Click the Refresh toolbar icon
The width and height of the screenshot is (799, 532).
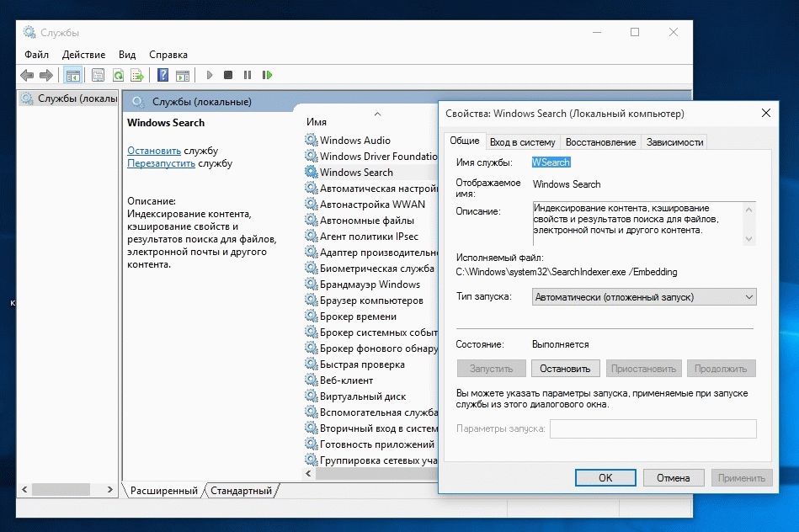[118, 76]
